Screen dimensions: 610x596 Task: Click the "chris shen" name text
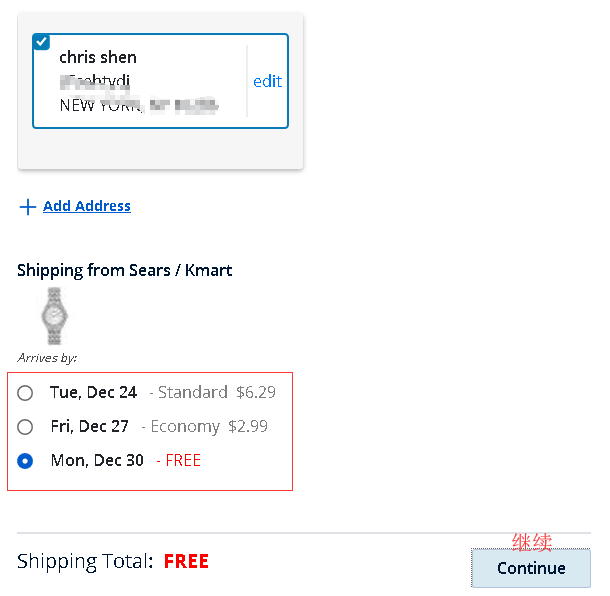click(98, 57)
